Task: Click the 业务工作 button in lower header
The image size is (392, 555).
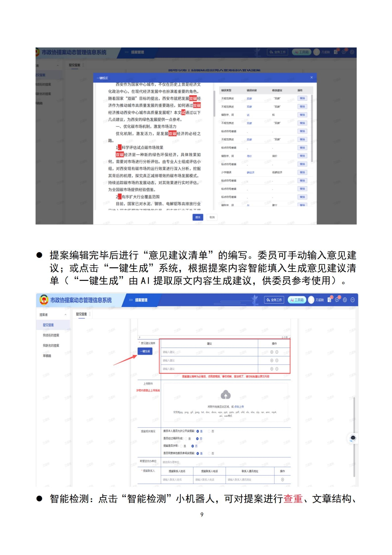Action: tap(274, 300)
